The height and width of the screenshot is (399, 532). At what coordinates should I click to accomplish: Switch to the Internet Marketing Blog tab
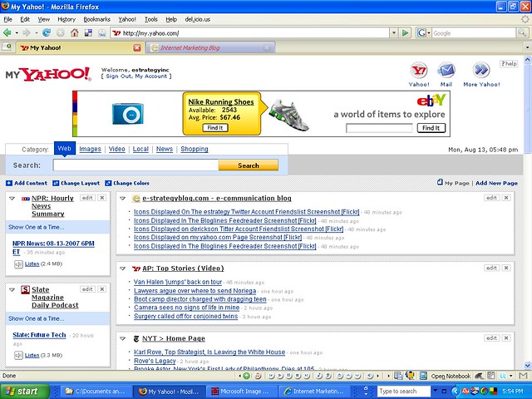click(x=210, y=48)
